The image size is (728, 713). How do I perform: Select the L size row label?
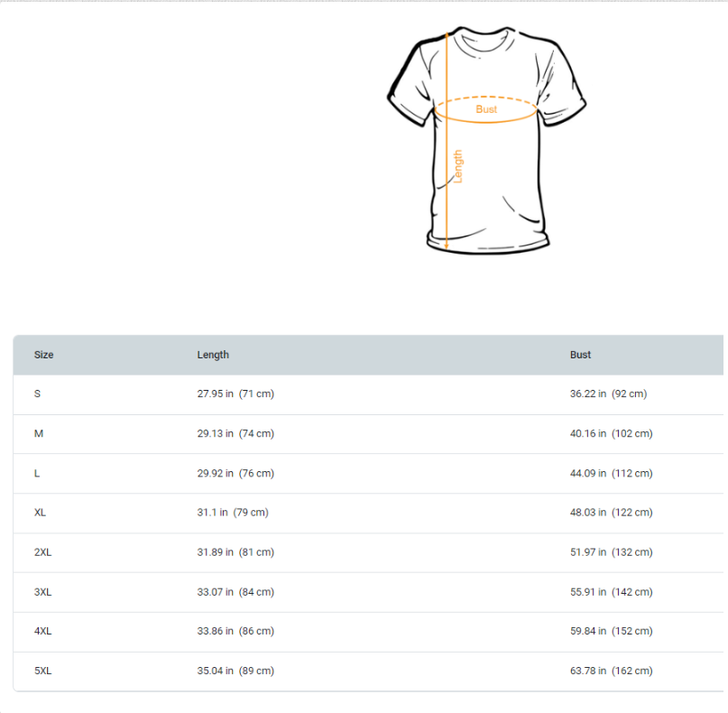pos(37,473)
